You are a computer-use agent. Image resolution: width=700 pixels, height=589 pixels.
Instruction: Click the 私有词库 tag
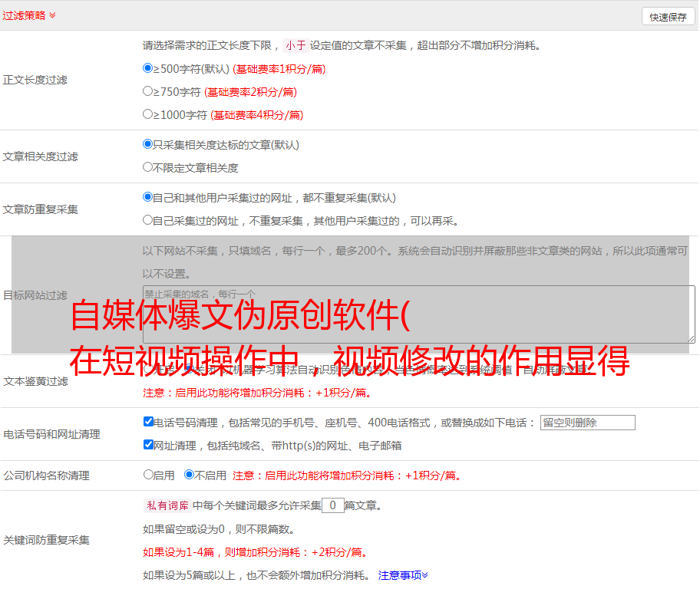coord(166,505)
